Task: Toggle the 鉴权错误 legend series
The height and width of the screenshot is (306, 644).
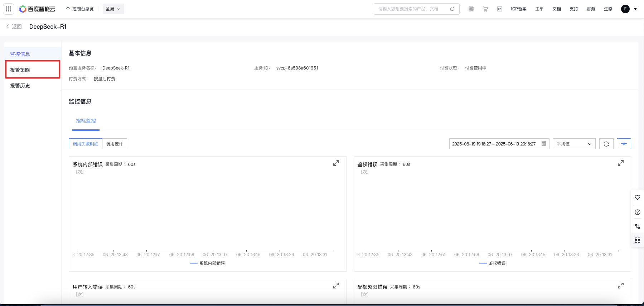Action: click(x=493, y=263)
